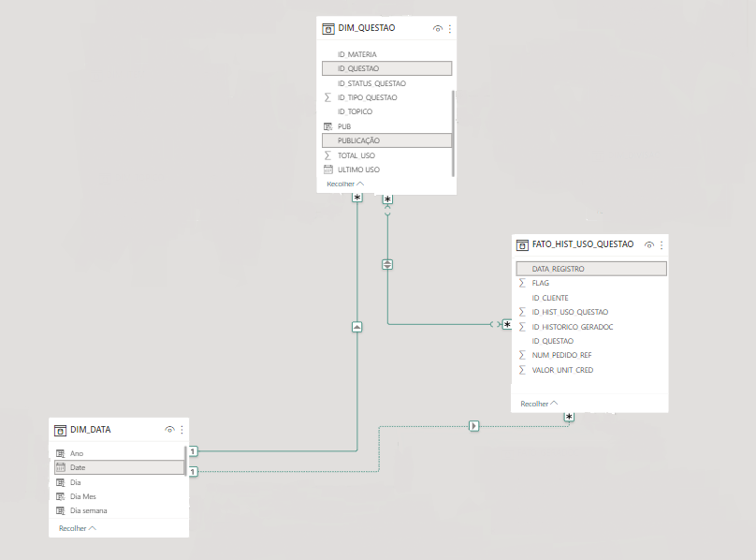Image resolution: width=756 pixels, height=560 pixels.
Task: Select the Date field in DIM_DATA
Action: [119, 467]
